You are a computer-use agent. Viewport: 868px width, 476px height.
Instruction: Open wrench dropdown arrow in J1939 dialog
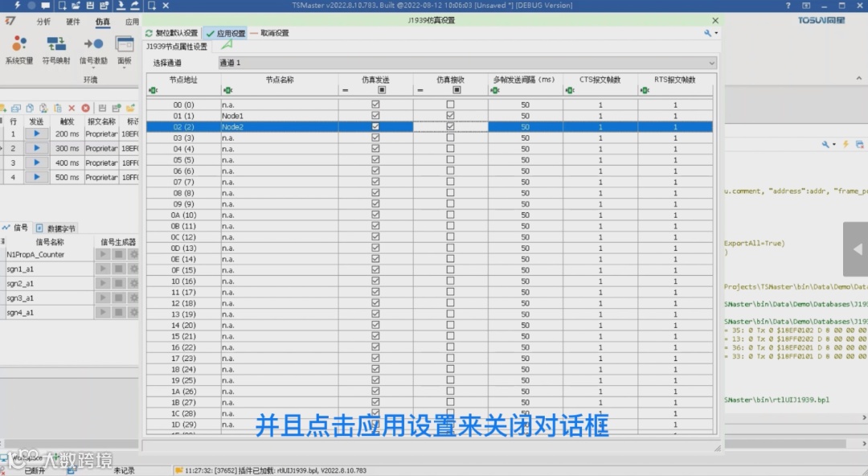(x=716, y=33)
